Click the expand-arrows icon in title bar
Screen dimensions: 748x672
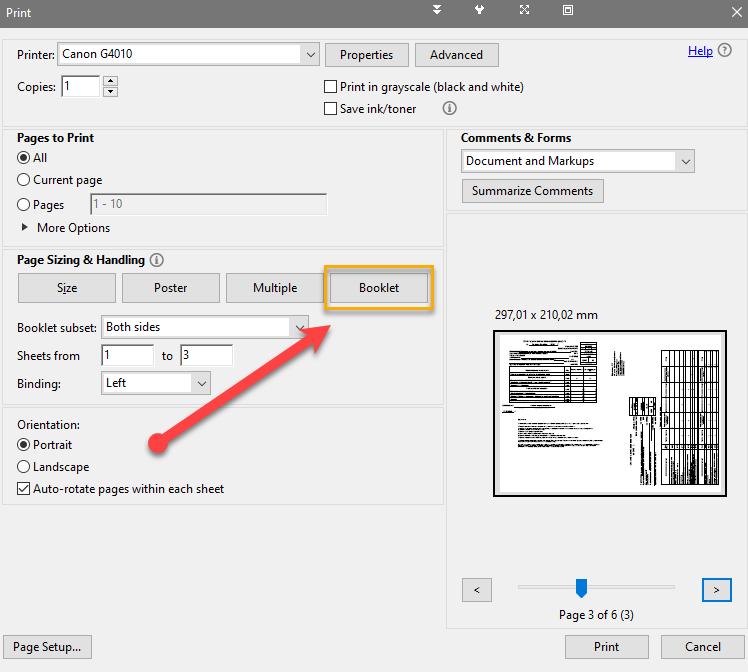524,10
